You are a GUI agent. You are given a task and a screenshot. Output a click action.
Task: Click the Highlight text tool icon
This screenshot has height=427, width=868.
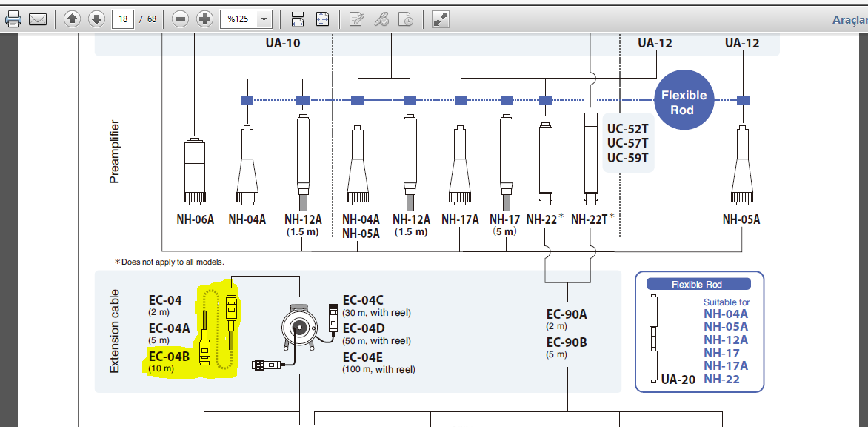381,19
